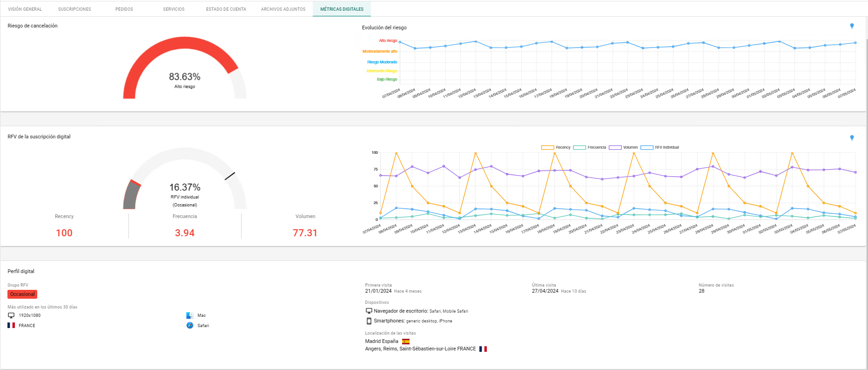The width and height of the screenshot is (868, 370).
Task: Open the Suscripciones tab
Action: pyautogui.click(x=74, y=9)
